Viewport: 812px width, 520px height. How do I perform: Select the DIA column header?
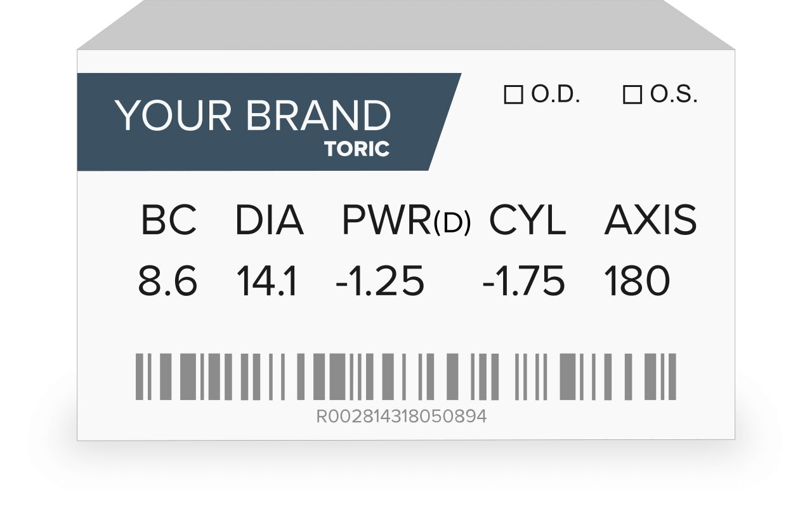tap(270, 220)
